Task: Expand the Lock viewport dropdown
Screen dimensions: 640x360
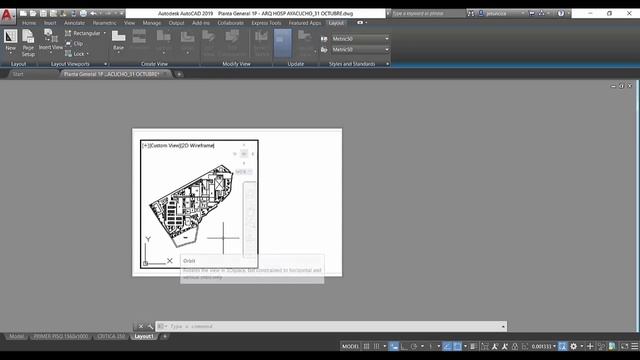Action: (87, 54)
